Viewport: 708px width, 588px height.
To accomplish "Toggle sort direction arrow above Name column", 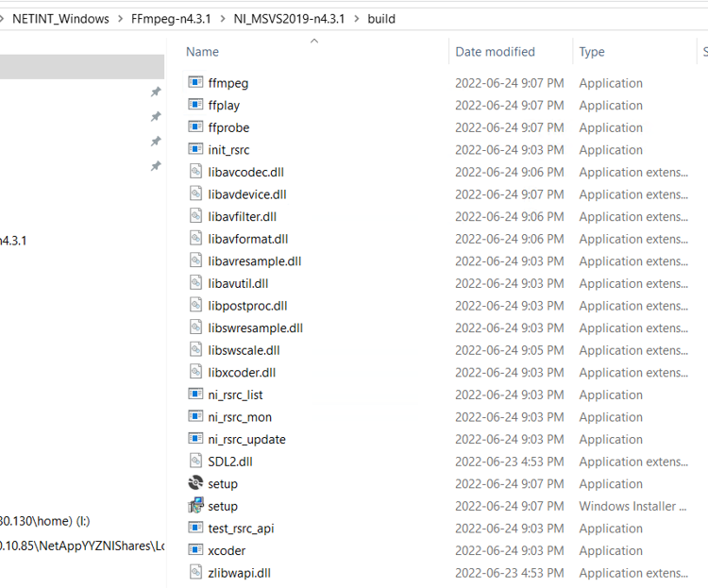I will (x=314, y=42).
